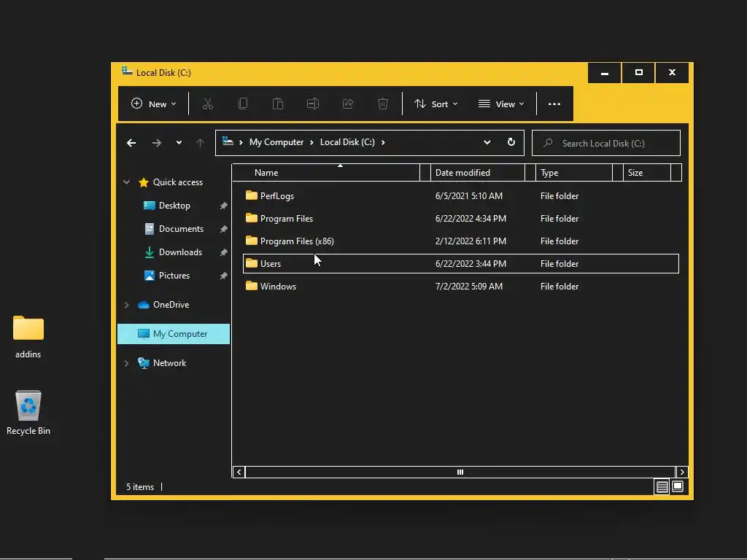Sort by Date modified column header

[477, 172]
